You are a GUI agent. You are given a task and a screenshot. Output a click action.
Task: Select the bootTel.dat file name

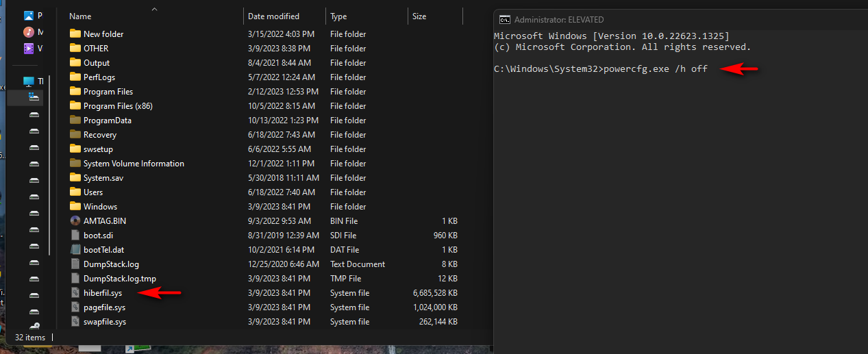[103, 249]
